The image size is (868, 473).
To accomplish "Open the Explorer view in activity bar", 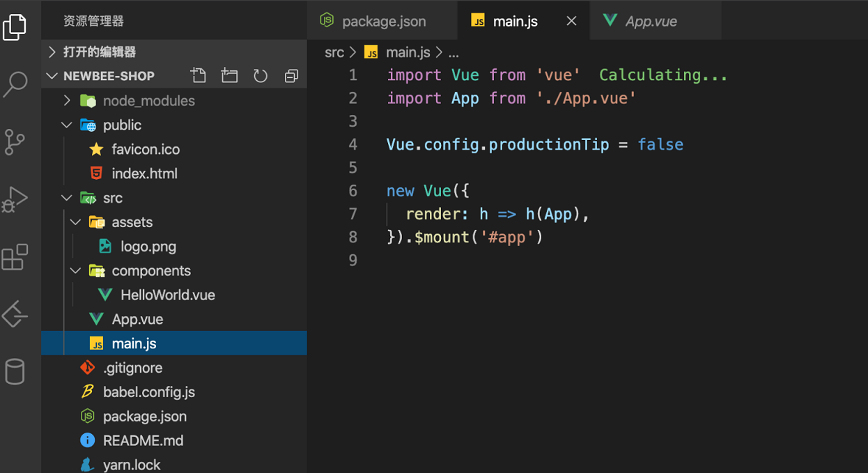I will coord(15,27).
